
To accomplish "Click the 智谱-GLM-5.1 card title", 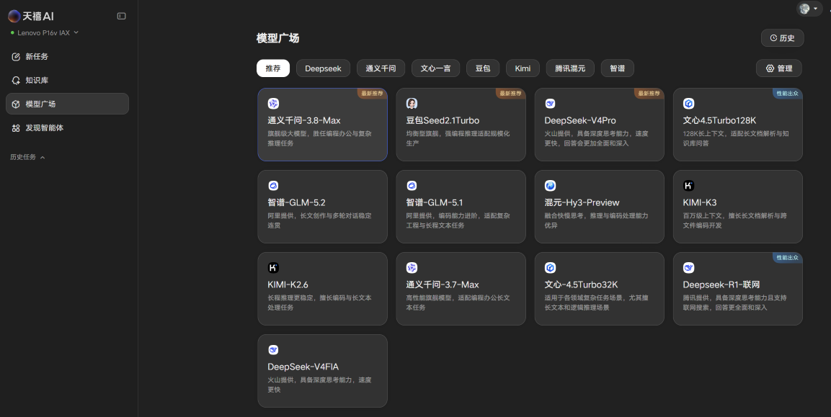I will 435,203.
